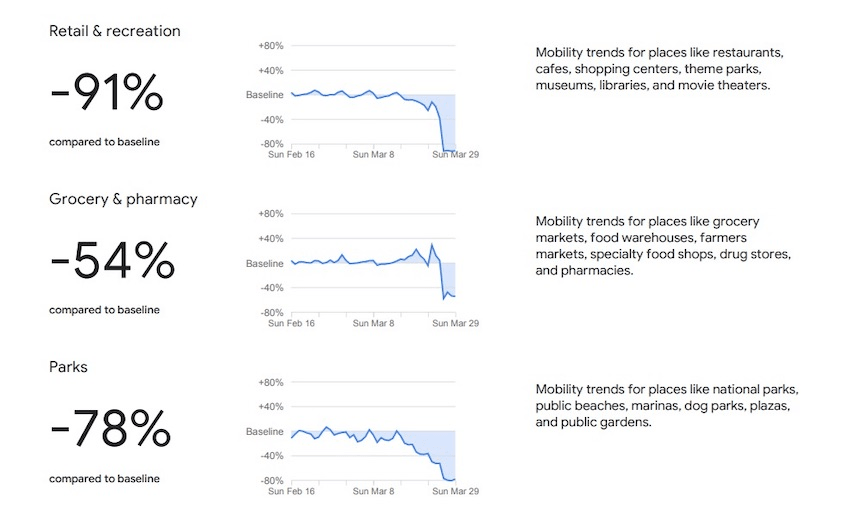850x510 pixels.
Task: Click 'Sun Mar 29' on the Grocery chart axis
Action: click(x=457, y=323)
